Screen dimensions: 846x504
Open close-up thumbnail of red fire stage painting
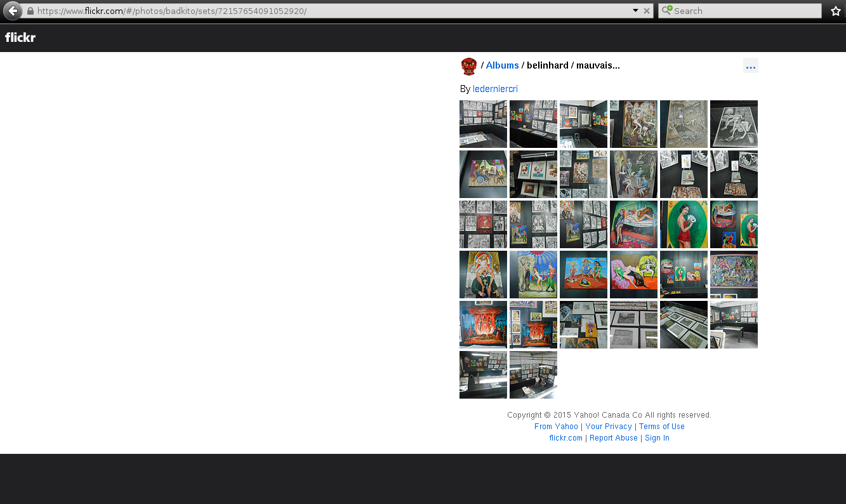coord(483,324)
